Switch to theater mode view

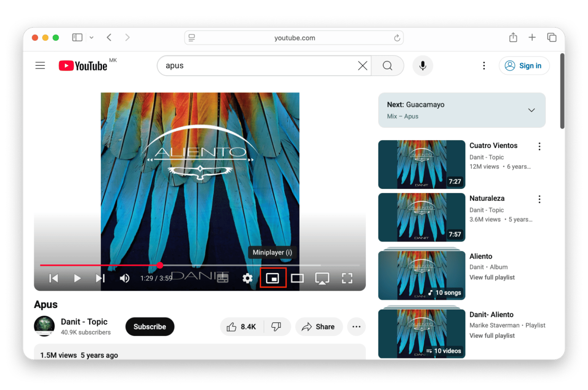click(297, 278)
